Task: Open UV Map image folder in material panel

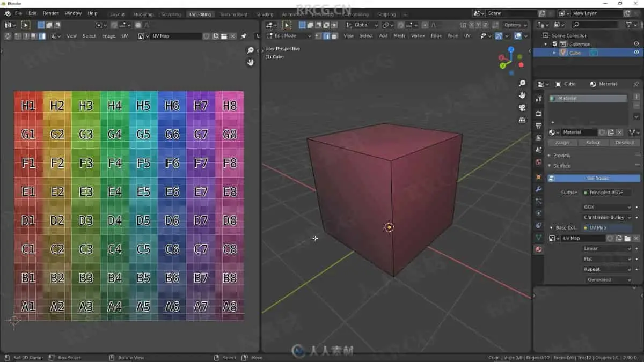Action: 627,238
